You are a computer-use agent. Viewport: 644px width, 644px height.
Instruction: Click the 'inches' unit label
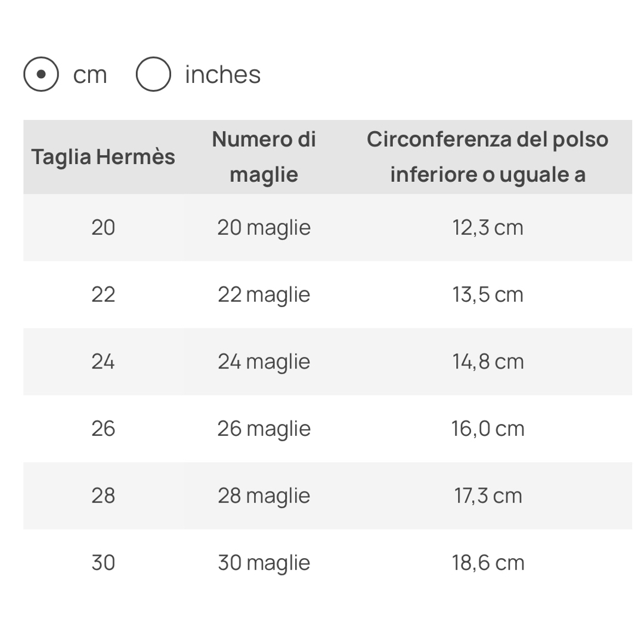pyautogui.click(x=222, y=75)
